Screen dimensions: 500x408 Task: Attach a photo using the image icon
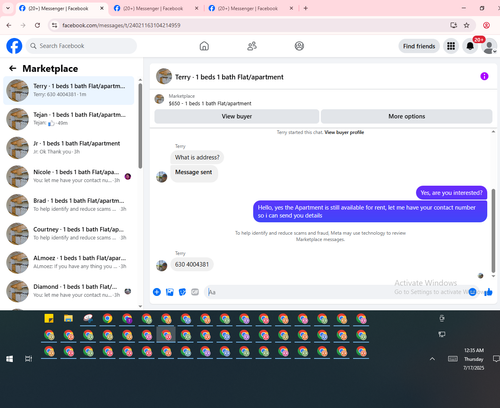(170, 292)
